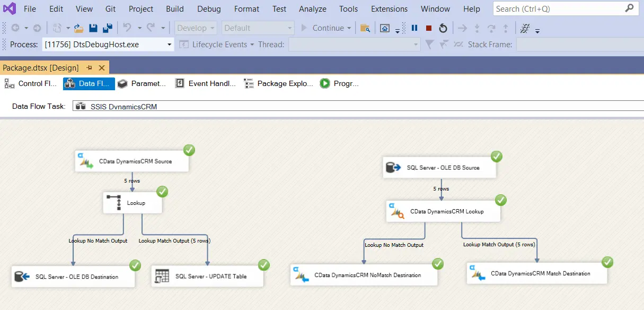Click the Search (Ctrl+Q) input box
This screenshot has width=644, height=310.
pos(559,8)
